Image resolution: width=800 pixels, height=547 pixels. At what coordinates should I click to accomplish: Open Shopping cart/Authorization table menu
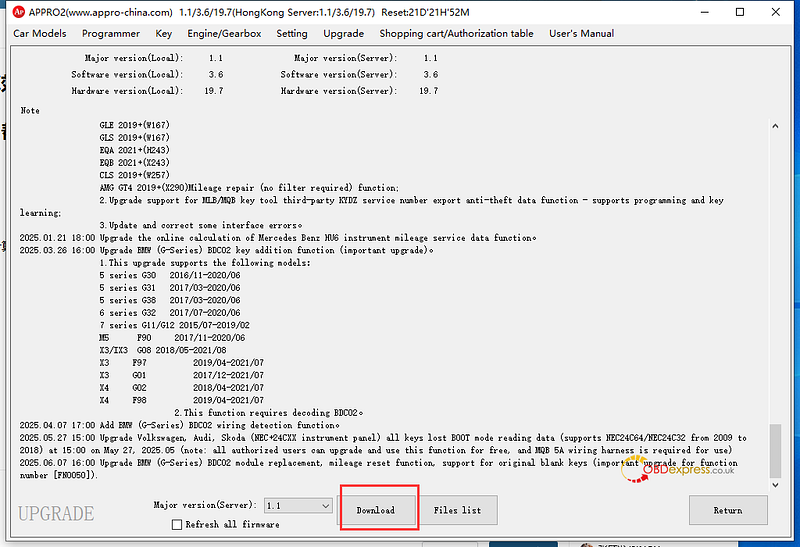click(x=456, y=34)
